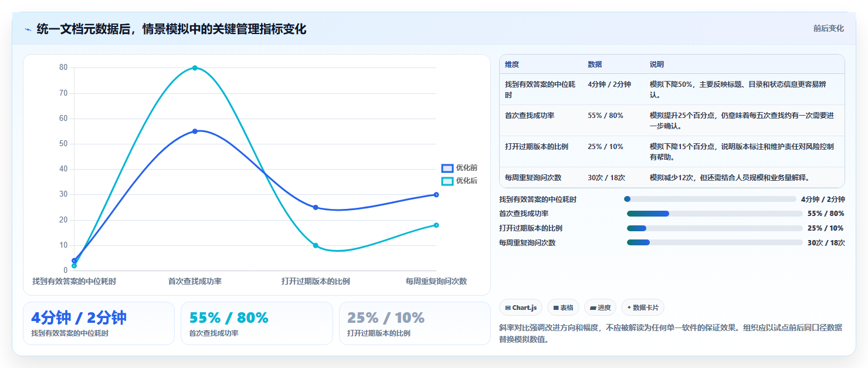Screen dimensions: 868x368
Task: Click the 说明 column header
Action: coord(657,65)
